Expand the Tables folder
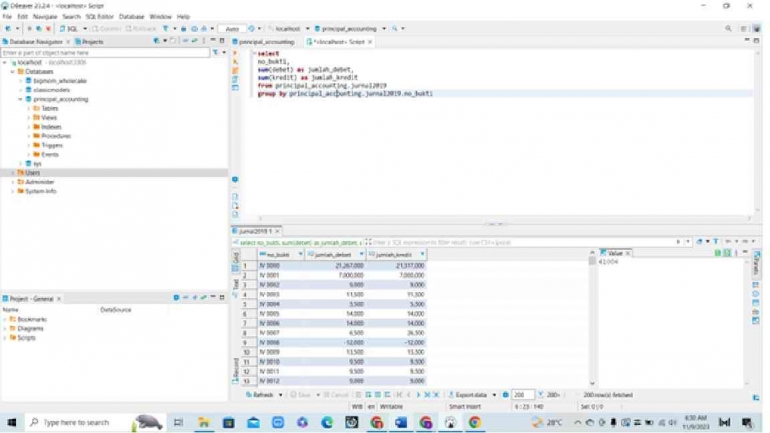The height and width of the screenshot is (433, 770). pyautogui.click(x=28, y=108)
